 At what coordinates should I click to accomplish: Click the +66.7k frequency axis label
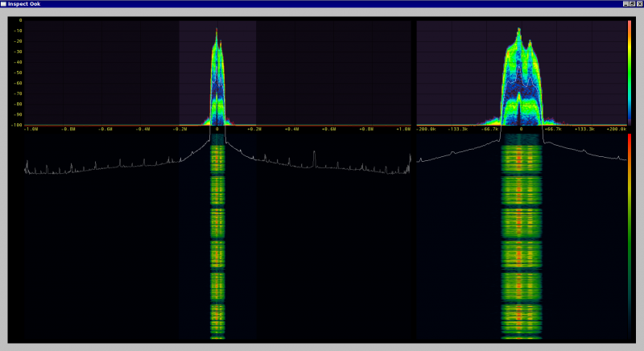pos(551,129)
